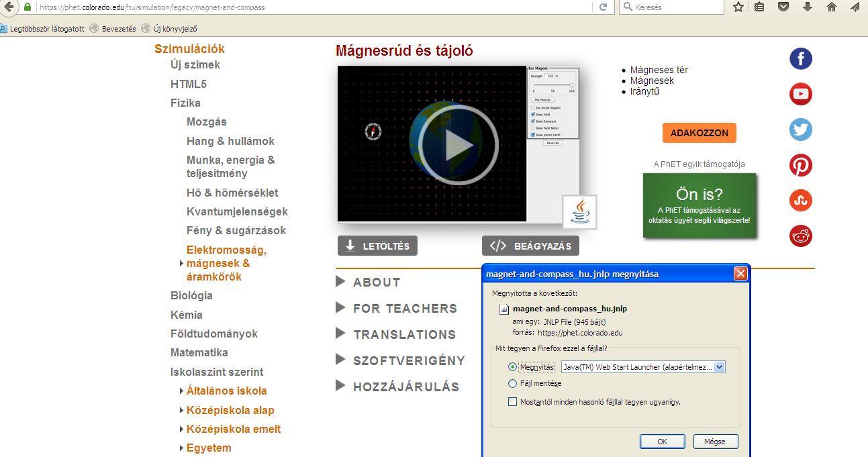The height and width of the screenshot is (457, 868).
Task: Select the Fájl mentése radio option
Action: pos(513,384)
